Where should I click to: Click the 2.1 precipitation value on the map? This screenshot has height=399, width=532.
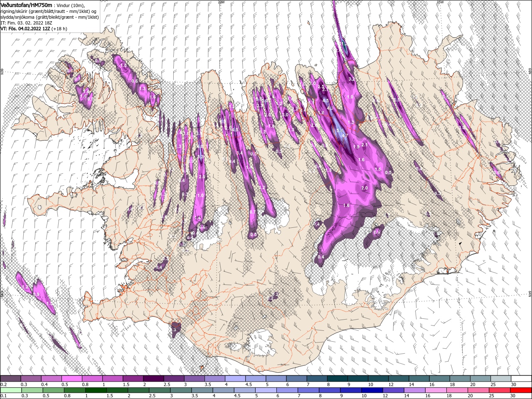(x=365, y=145)
